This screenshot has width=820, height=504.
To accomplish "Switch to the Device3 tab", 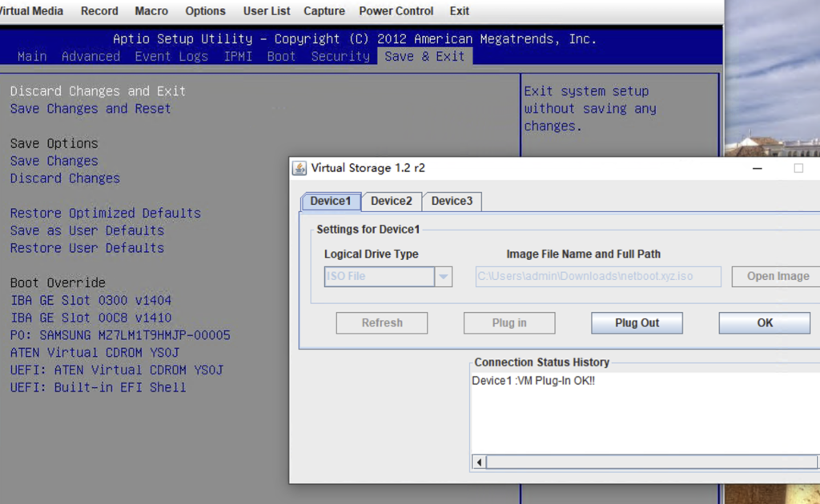I will pyautogui.click(x=451, y=202).
